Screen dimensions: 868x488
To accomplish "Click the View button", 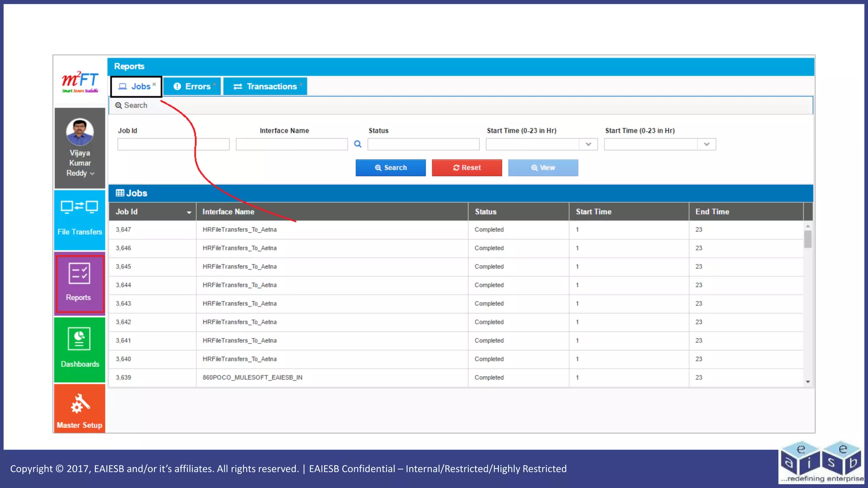I will coord(543,168).
